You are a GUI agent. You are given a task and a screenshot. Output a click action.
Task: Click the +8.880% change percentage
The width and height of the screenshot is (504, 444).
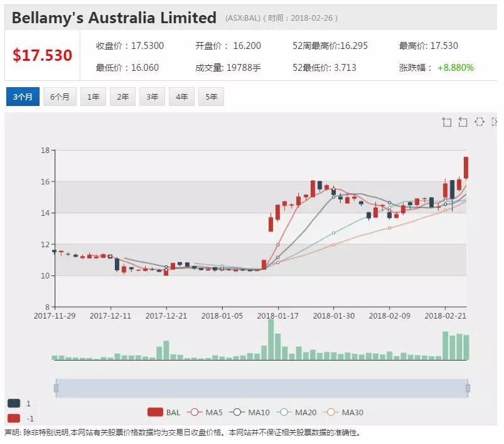tap(456, 68)
